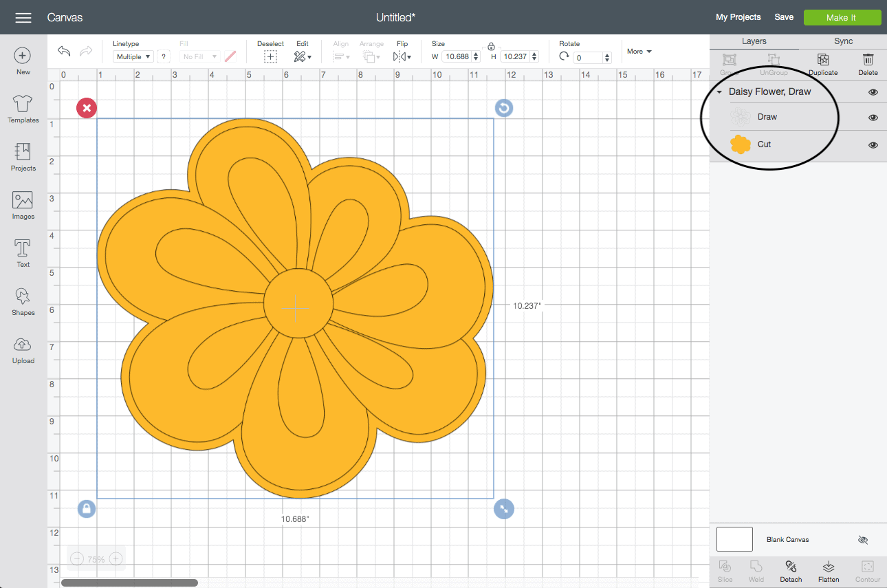Screen dimensions: 887x588
Task: Click the Undo arrow
Action: click(64, 52)
